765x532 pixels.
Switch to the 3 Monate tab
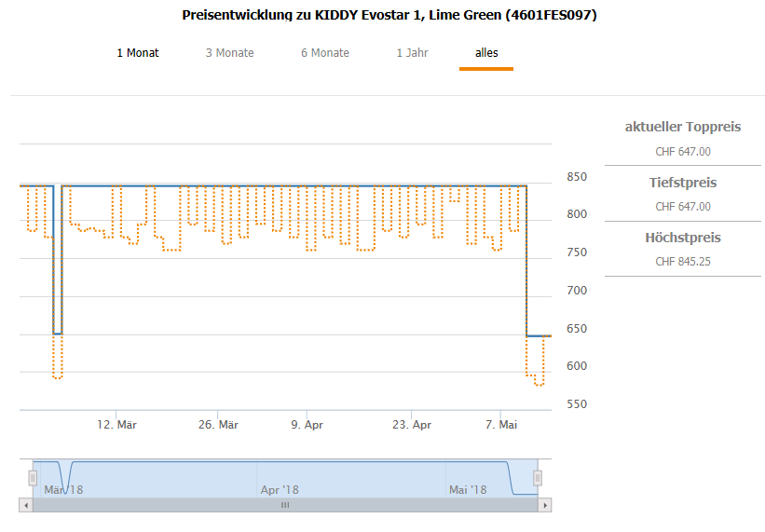pos(229,53)
